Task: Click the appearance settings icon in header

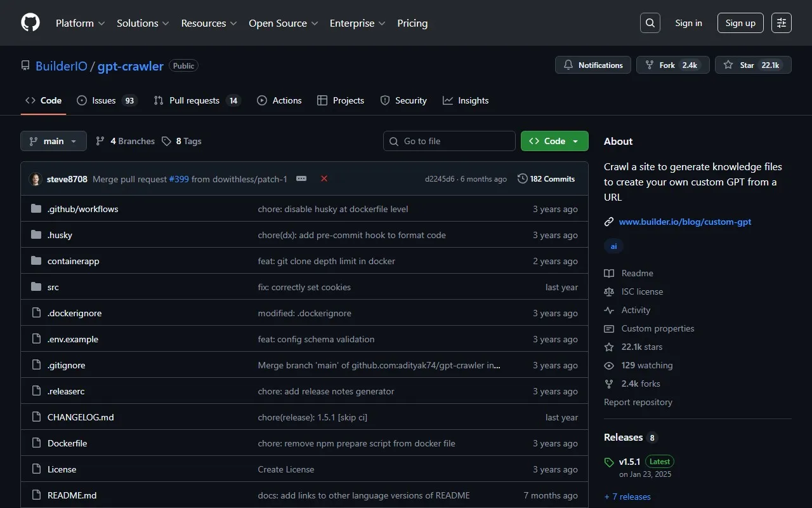Action: [782, 23]
